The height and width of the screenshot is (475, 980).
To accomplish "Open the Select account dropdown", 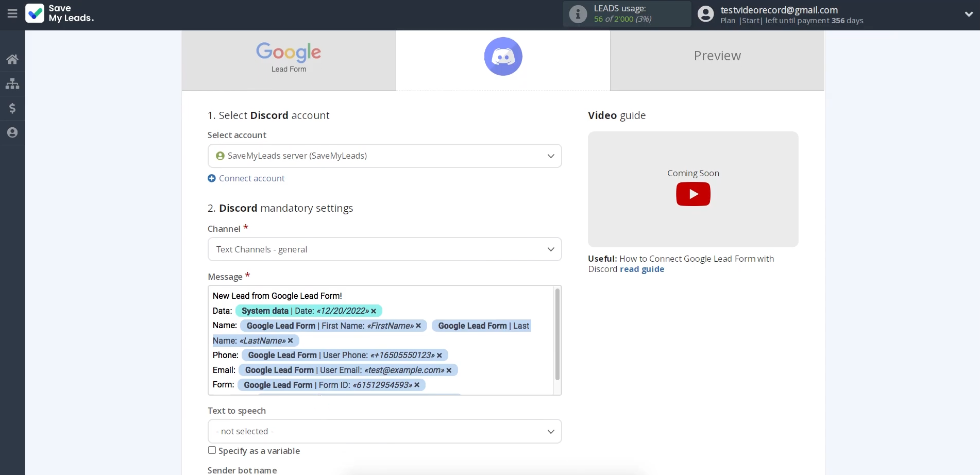I will [384, 156].
